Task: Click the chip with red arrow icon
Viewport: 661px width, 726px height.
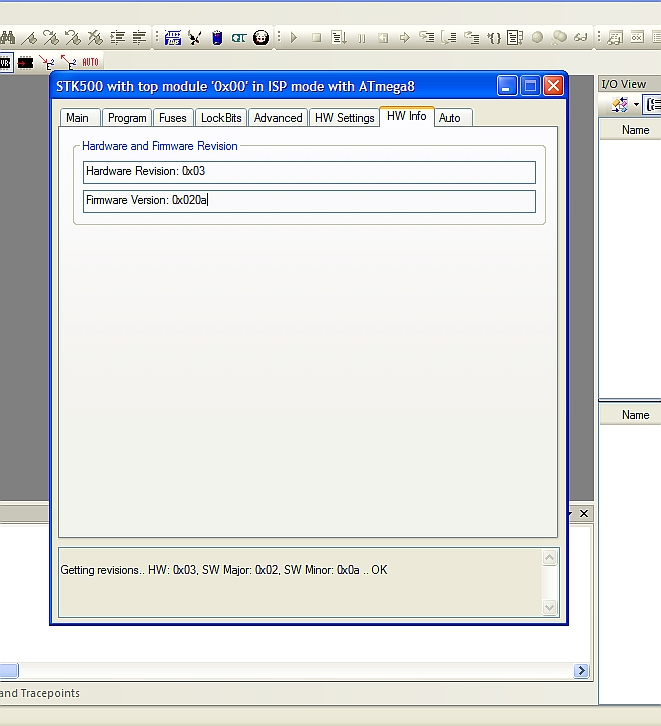Action: pyautogui.click(x=25, y=62)
